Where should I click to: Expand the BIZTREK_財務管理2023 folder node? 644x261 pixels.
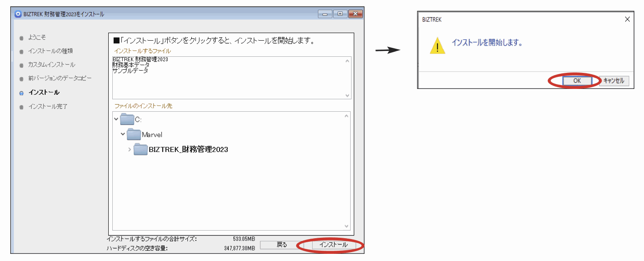130,149
